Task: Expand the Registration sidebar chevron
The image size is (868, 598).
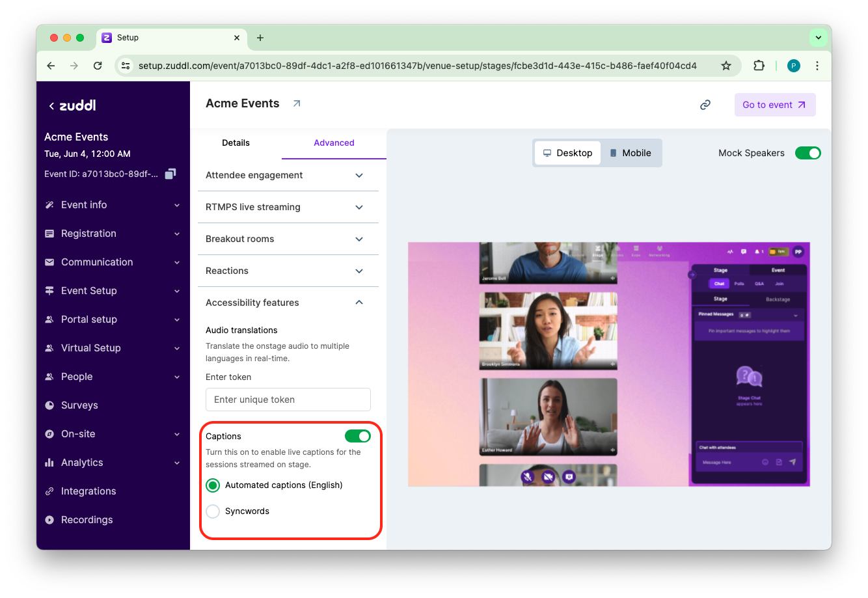Action: click(177, 234)
